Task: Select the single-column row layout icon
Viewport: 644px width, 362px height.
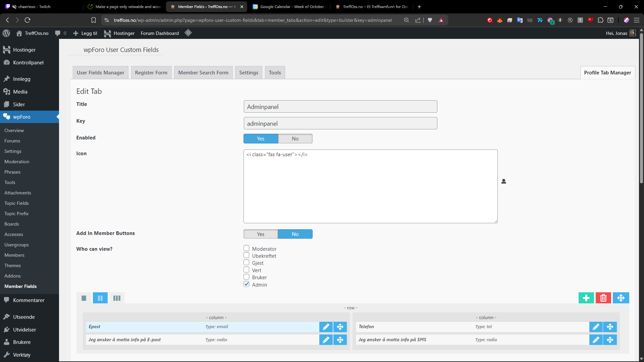Action: [x=84, y=298]
